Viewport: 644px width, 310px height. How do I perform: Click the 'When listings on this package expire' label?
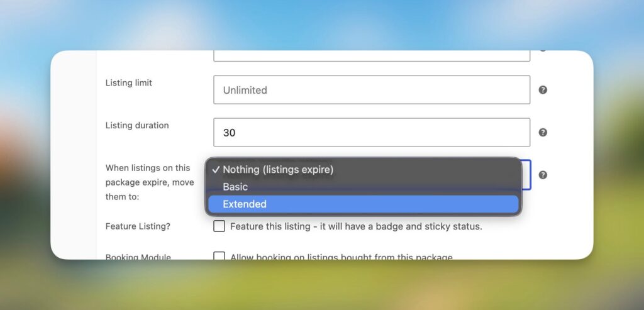[150, 182]
